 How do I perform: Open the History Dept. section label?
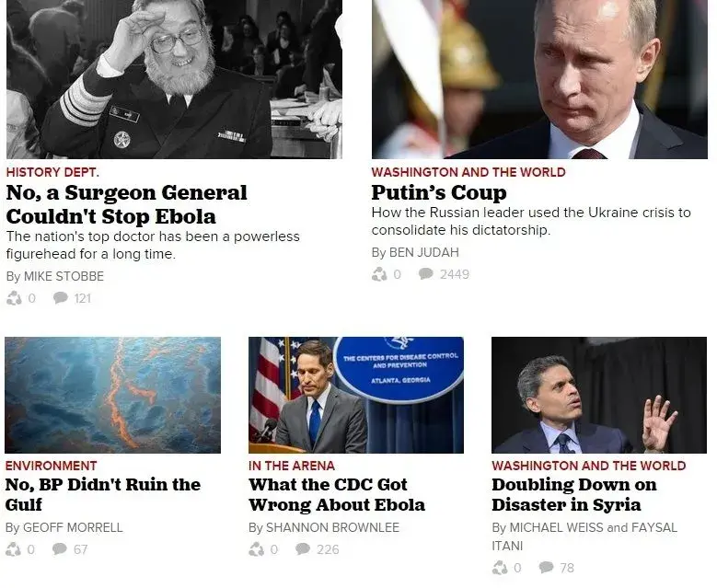(52, 172)
